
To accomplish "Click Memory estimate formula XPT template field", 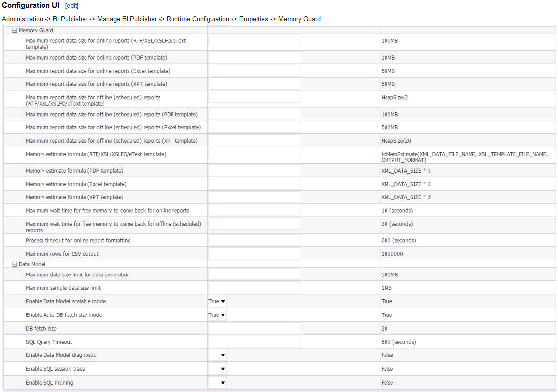I will (255, 196).
